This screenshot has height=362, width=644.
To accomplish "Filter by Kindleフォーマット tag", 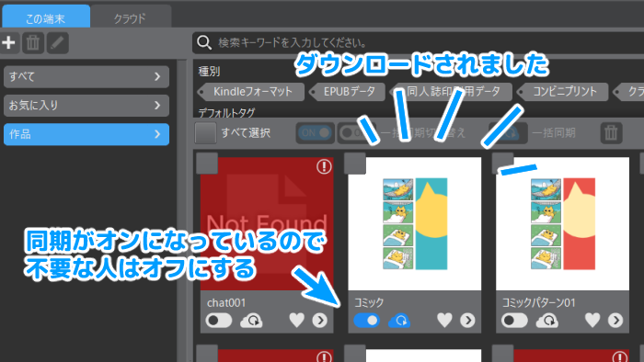I will coord(251,92).
